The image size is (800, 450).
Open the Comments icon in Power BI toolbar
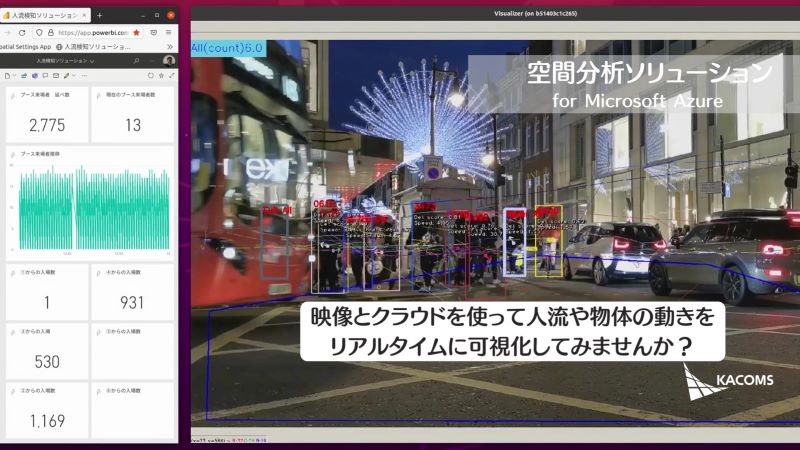tap(45, 76)
